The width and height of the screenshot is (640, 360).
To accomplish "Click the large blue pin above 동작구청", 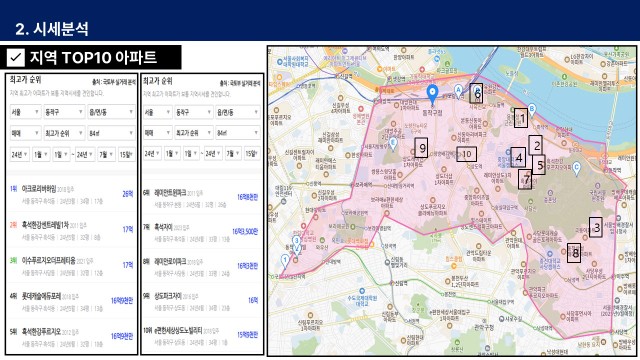I will (x=432, y=94).
